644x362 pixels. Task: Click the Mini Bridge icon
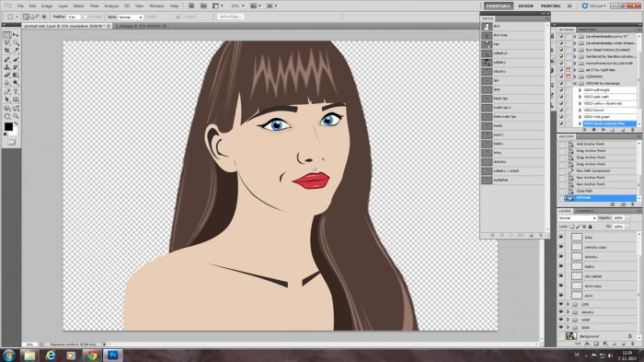coord(203,6)
